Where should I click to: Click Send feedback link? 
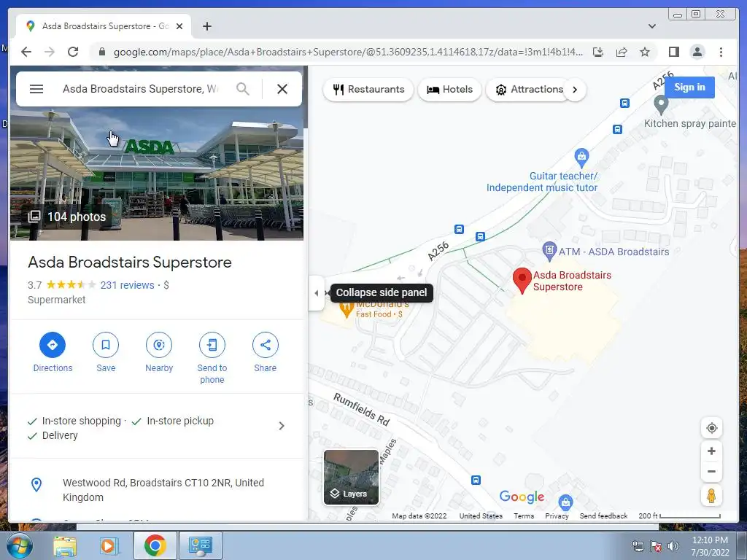coord(603,516)
